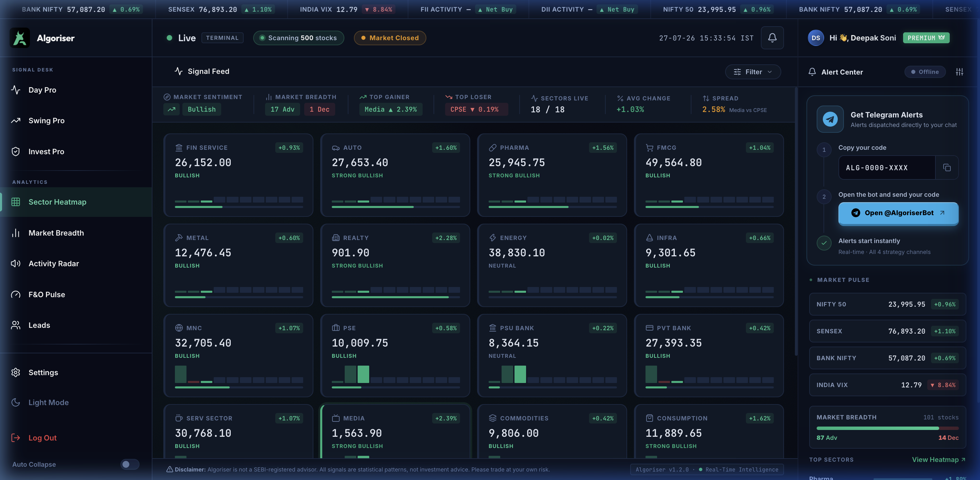
Task: Click the ALG-0000-XXXX code field
Action: coord(887,167)
